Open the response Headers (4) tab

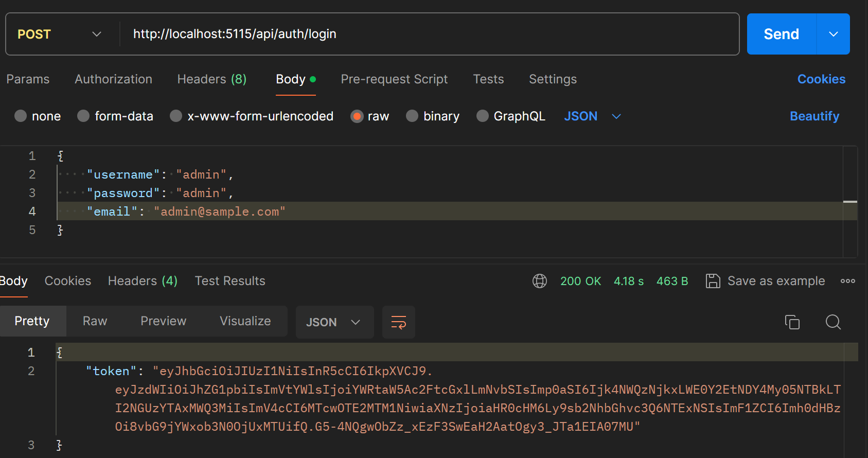coord(143,281)
